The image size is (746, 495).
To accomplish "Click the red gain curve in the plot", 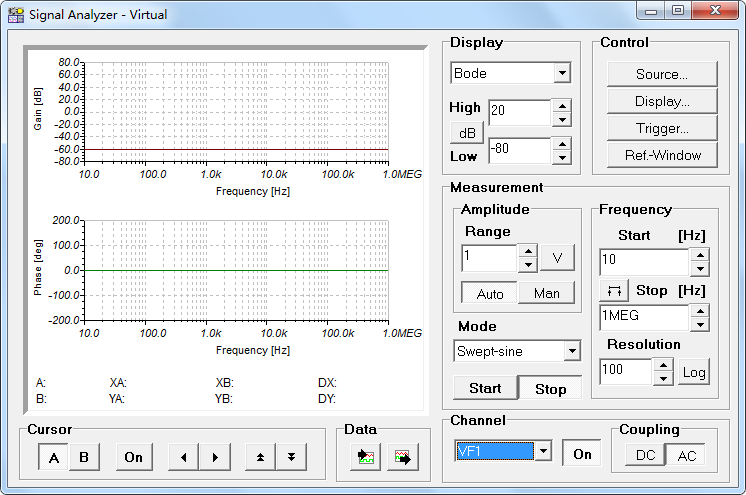I will pyautogui.click(x=236, y=149).
